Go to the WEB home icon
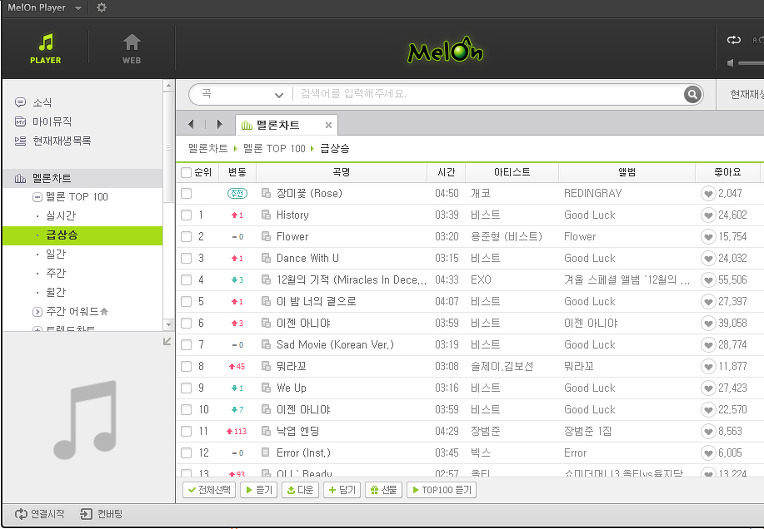764x529 pixels. 132,49
